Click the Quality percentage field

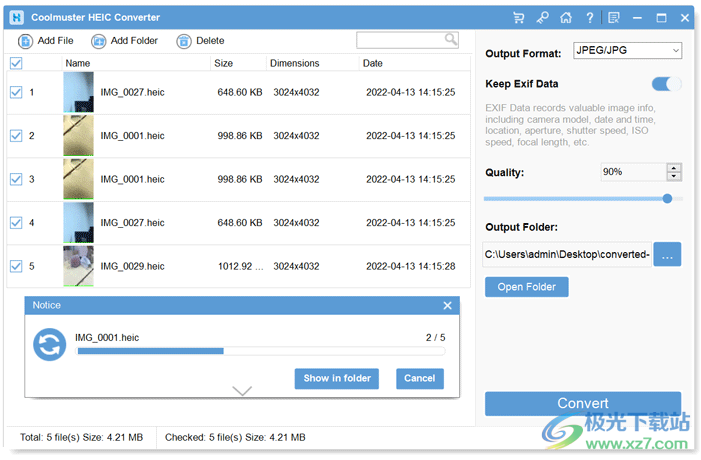633,172
